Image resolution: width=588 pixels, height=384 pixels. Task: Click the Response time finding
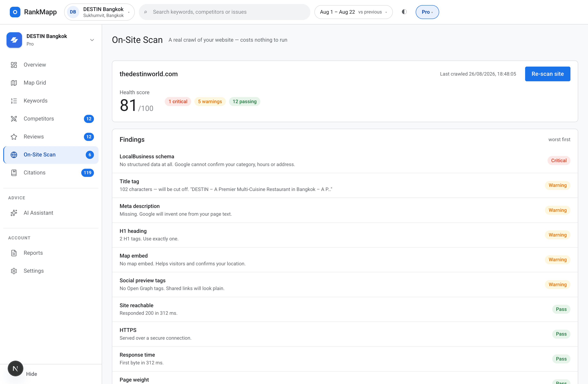(345, 359)
